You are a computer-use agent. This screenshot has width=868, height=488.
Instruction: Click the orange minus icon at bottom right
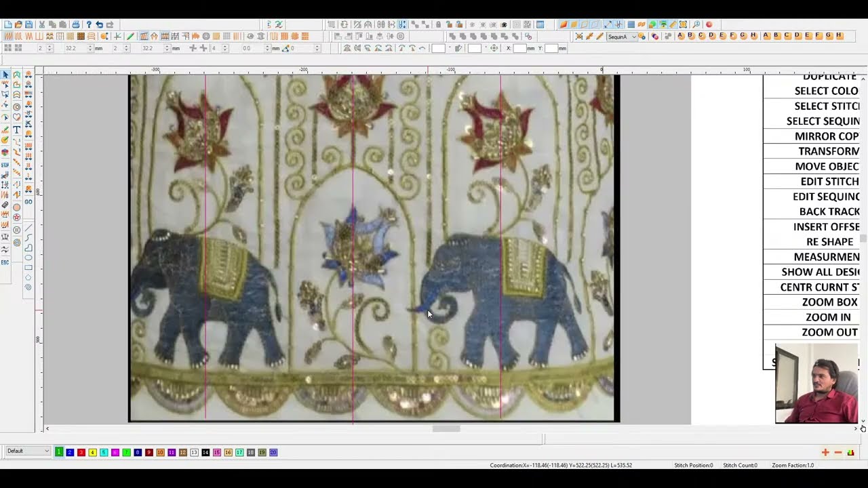coord(837,452)
